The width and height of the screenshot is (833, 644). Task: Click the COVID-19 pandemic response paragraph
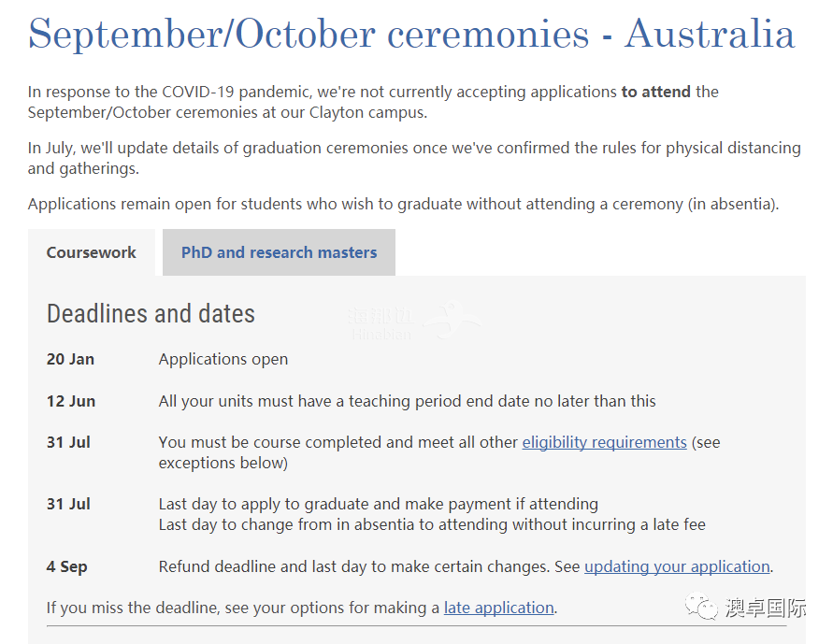click(373, 102)
